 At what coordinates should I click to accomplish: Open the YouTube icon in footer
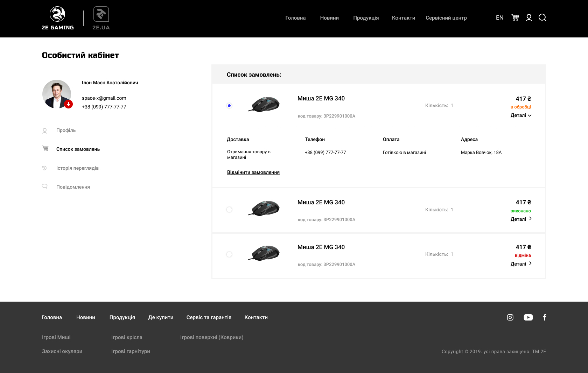point(528,317)
